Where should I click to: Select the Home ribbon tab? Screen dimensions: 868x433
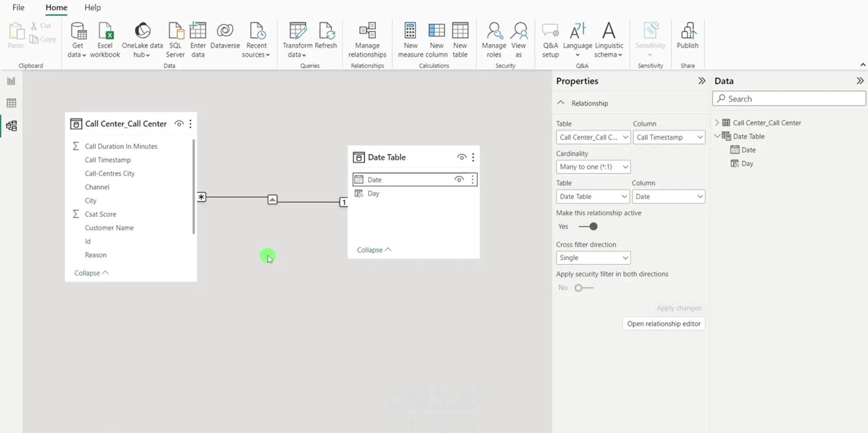(56, 8)
